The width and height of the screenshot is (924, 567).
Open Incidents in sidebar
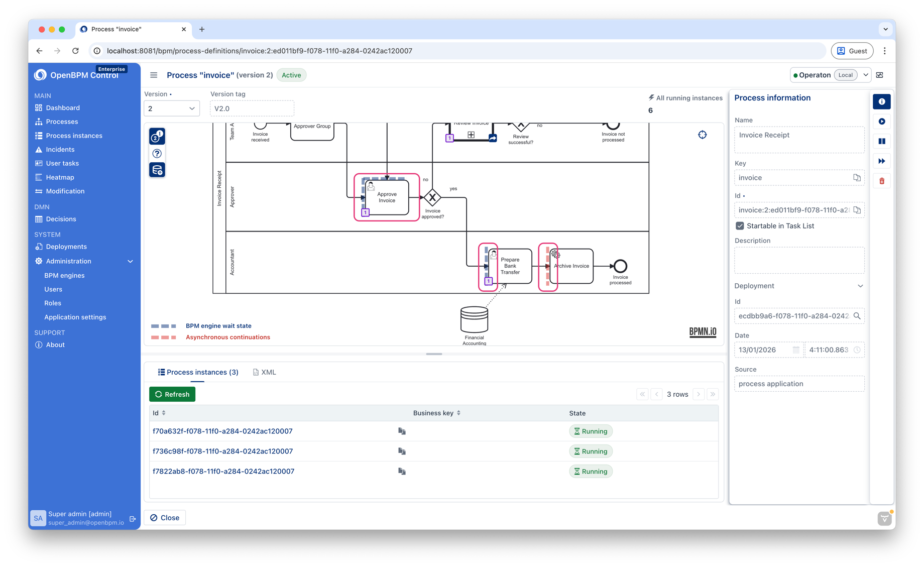(60, 150)
